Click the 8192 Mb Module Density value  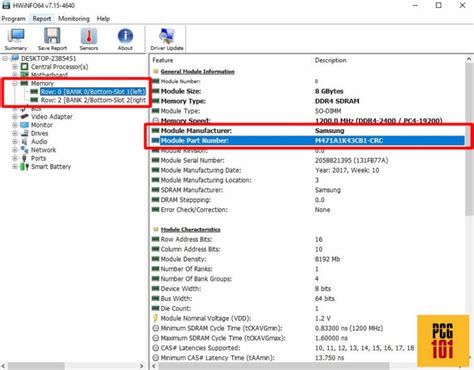pyautogui.click(x=327, y=259)
